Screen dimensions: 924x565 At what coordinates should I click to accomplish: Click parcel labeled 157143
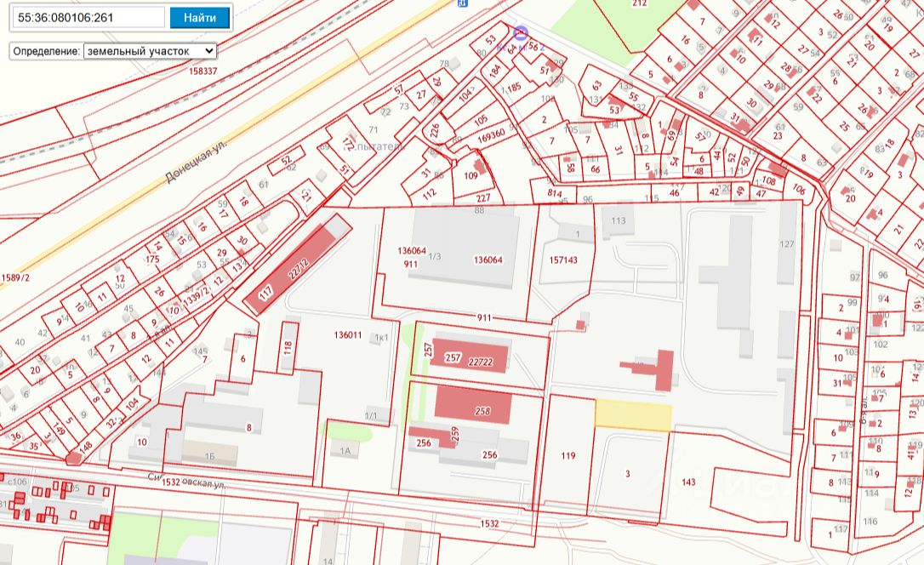[x=563, y=260]
